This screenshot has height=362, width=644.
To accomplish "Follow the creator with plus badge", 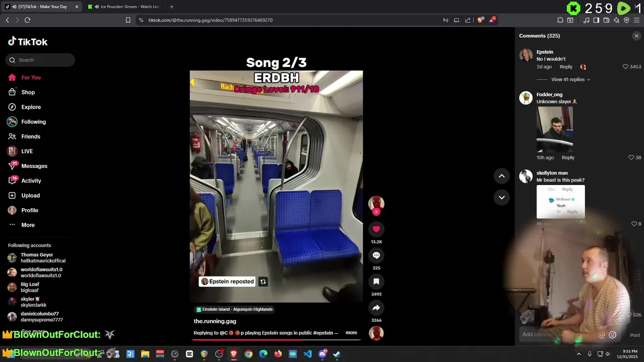I will click(x=376, y=212).
